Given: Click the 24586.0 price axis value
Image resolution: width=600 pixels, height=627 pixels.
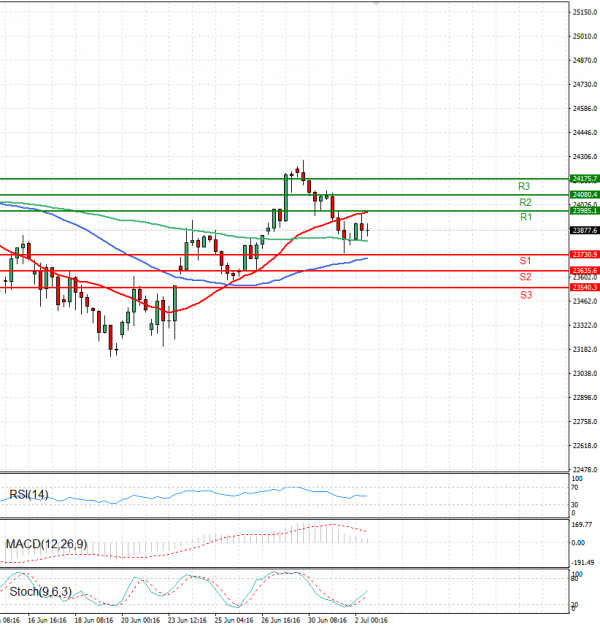Looking at the screenshot, I should coord(585,109).
